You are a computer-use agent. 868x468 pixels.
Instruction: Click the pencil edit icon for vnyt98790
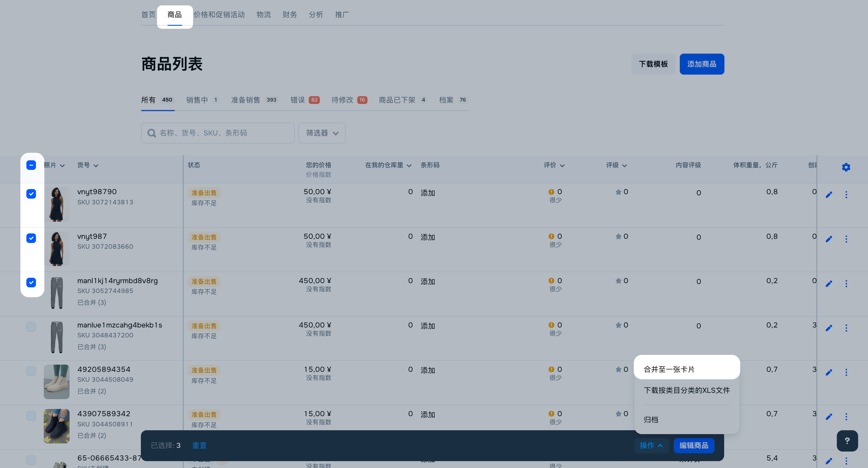(828, 194)
